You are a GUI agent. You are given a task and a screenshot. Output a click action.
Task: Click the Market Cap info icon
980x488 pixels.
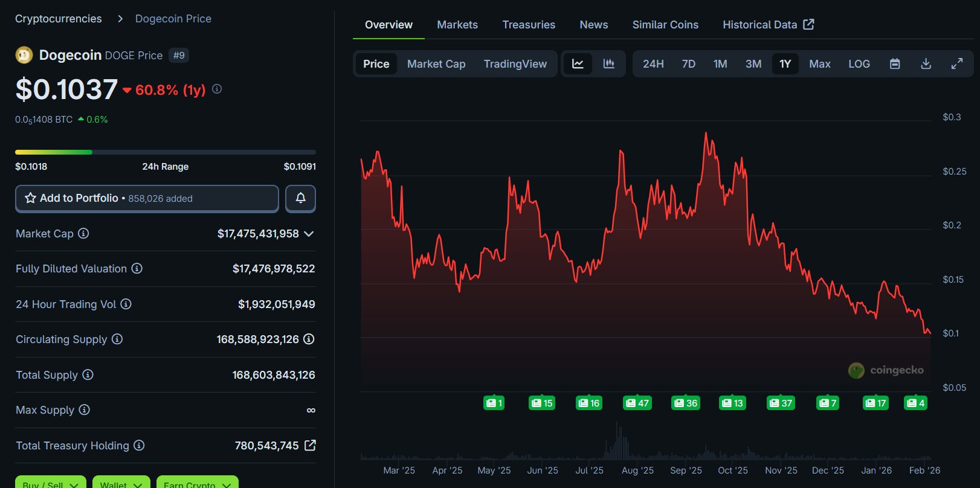(x=83, y=233)
